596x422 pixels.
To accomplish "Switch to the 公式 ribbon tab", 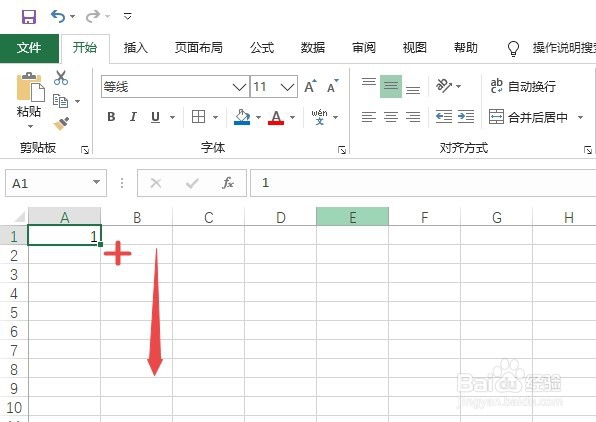I will (262, 48).
